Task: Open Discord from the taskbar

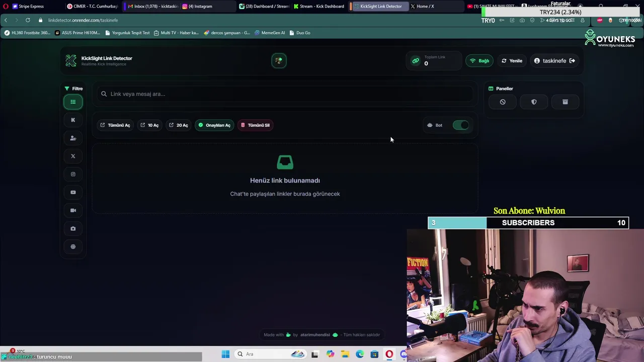Action: (404, 354)
